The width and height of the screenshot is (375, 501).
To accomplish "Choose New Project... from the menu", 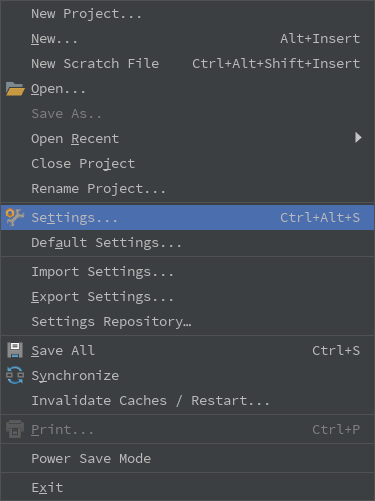I will (x=187, y=14).
